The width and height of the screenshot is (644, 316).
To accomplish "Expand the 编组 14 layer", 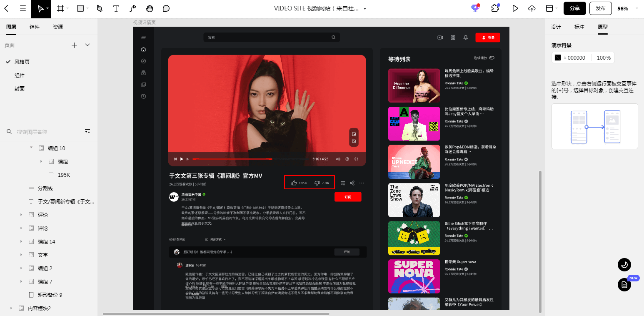I will (21, 241).
